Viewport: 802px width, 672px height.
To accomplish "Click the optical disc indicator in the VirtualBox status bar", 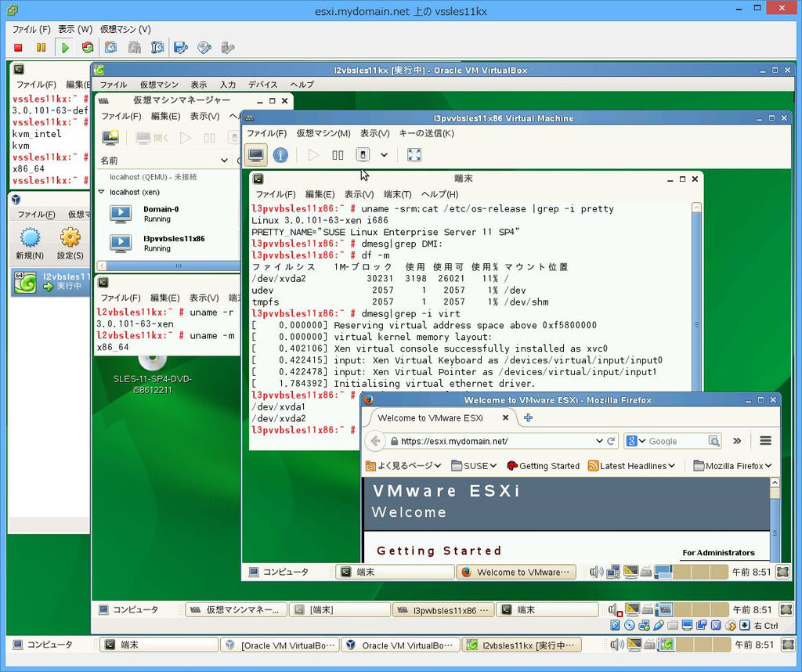I will 629,626.
